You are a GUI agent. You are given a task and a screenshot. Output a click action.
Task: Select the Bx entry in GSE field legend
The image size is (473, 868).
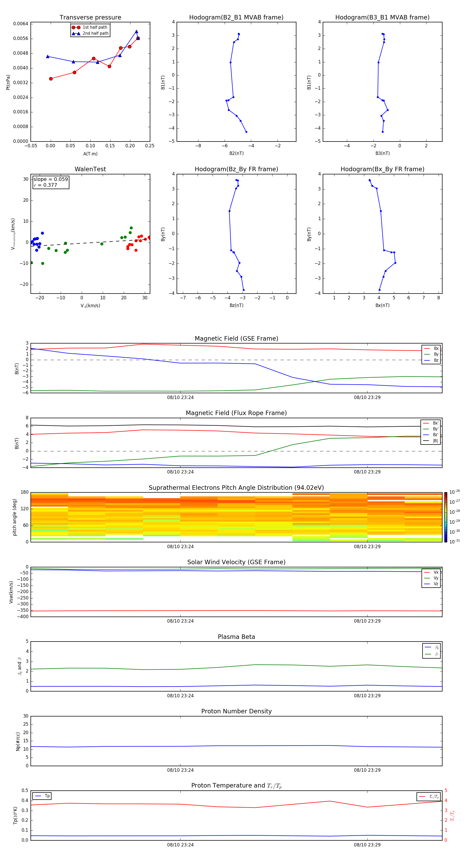pos(431,349)
